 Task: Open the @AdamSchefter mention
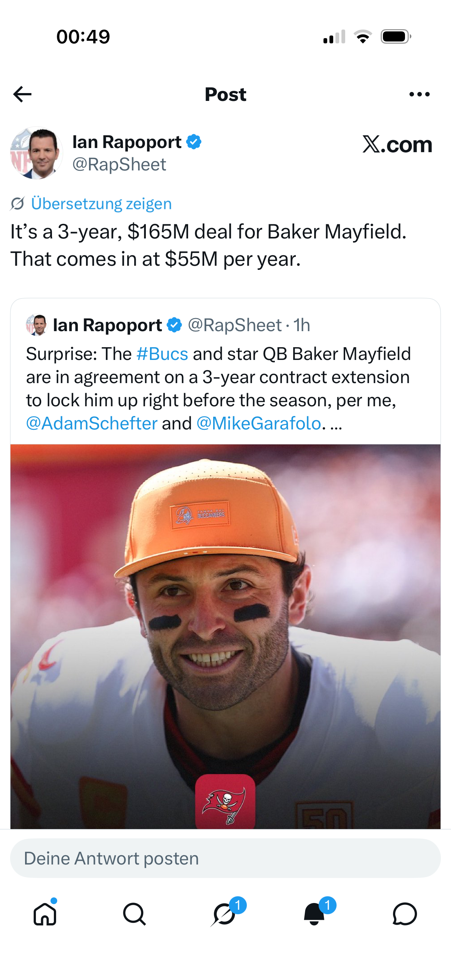(91, 423)
